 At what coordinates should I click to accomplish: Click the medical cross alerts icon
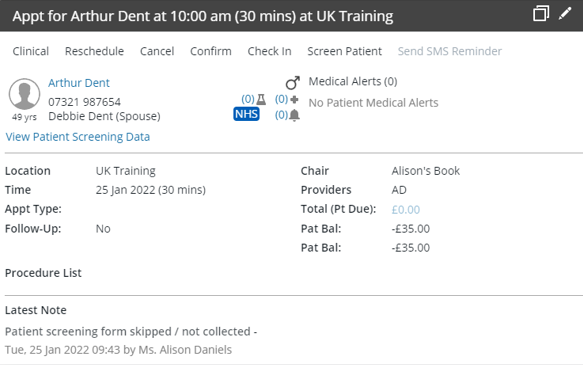click(x=294, y=99)
